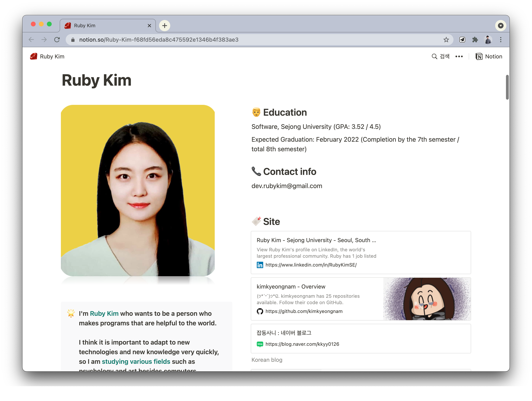
Task: Click the tag emoji beside Site
Action: point(256,221)
